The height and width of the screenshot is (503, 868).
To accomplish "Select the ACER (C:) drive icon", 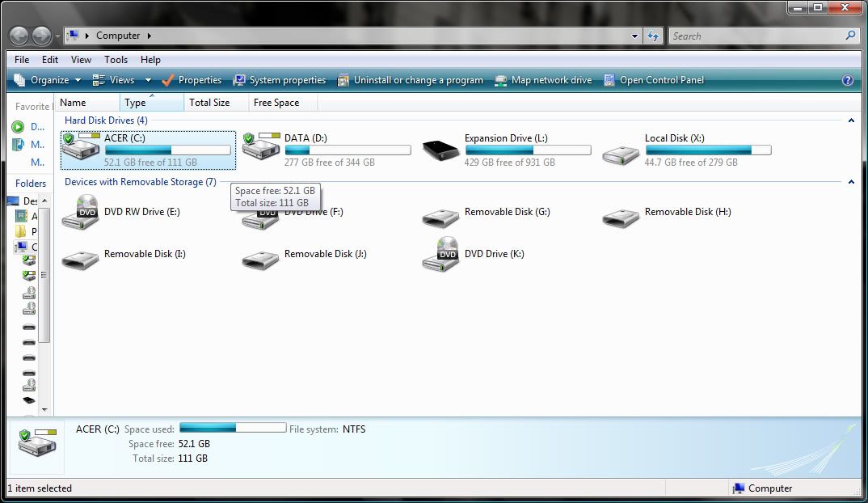I will (81, 147).
